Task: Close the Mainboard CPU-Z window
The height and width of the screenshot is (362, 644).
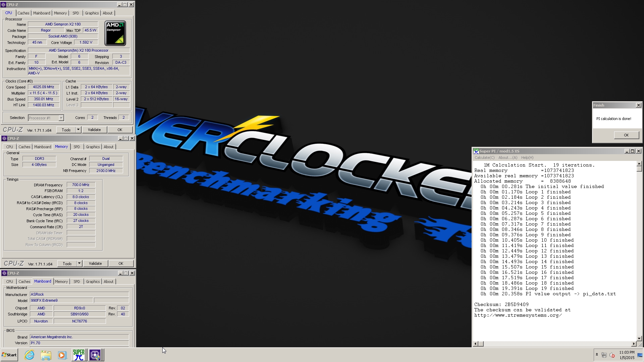Action: [x=132, y=273]
